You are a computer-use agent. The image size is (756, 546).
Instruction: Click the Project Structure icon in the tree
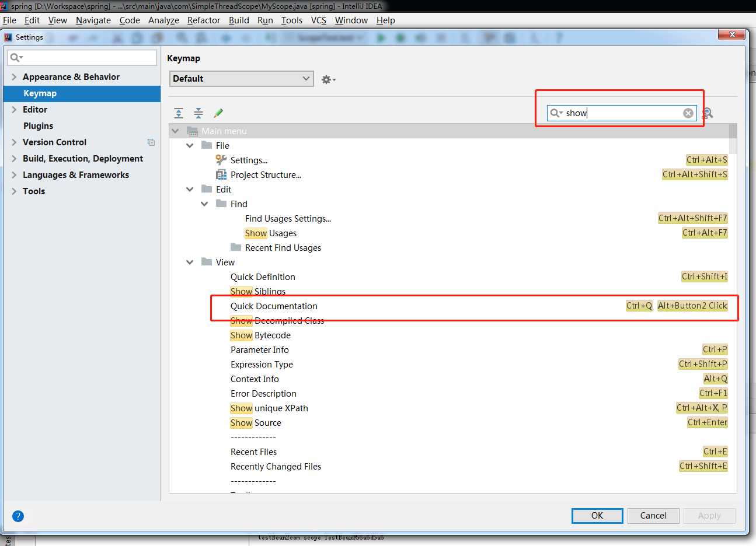click(221, 174)
